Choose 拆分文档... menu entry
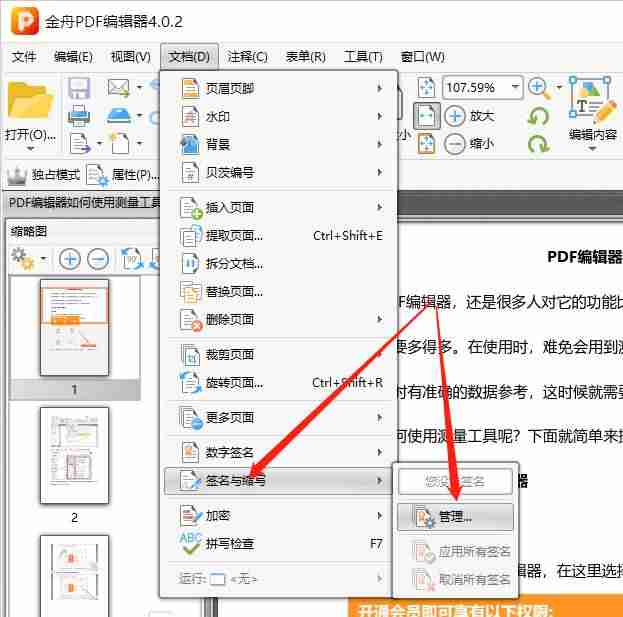623x617 pixels. 278,263
